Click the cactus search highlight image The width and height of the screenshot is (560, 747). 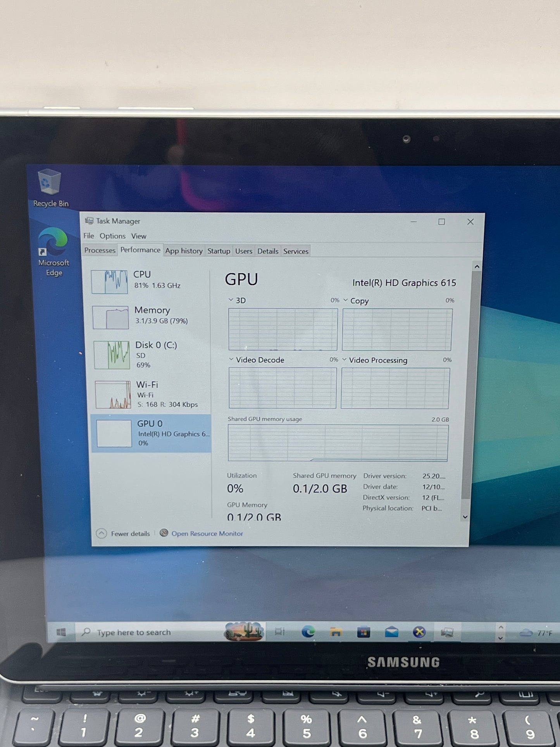pos(244,631)
